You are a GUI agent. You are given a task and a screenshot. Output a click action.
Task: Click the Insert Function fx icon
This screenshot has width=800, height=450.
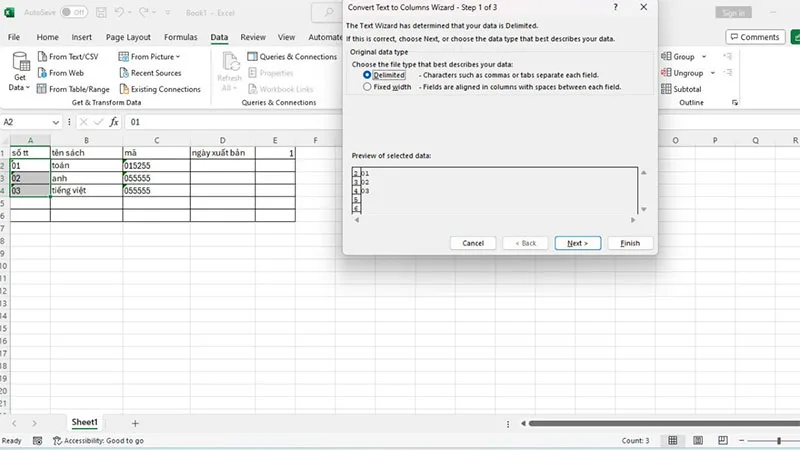tap(114, 122)
